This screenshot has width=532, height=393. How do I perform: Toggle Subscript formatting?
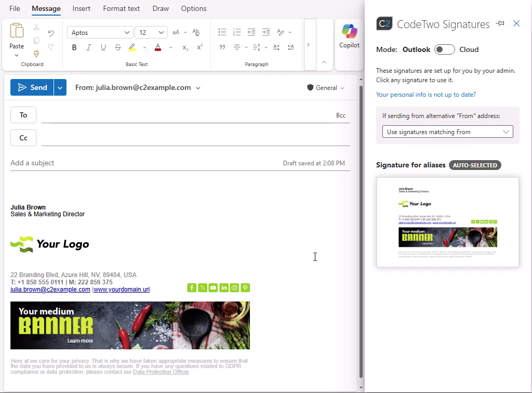coord(185,47)
